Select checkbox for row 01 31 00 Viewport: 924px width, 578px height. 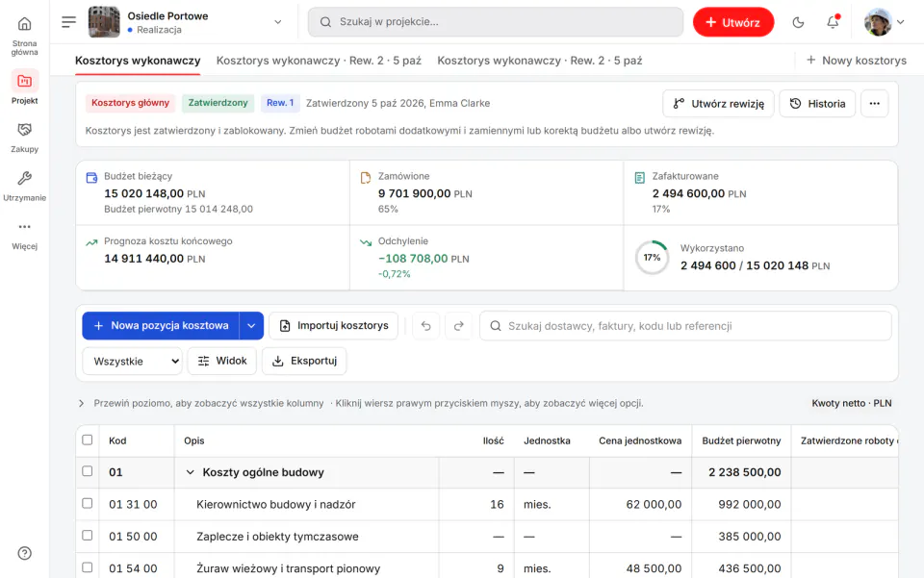88,503
